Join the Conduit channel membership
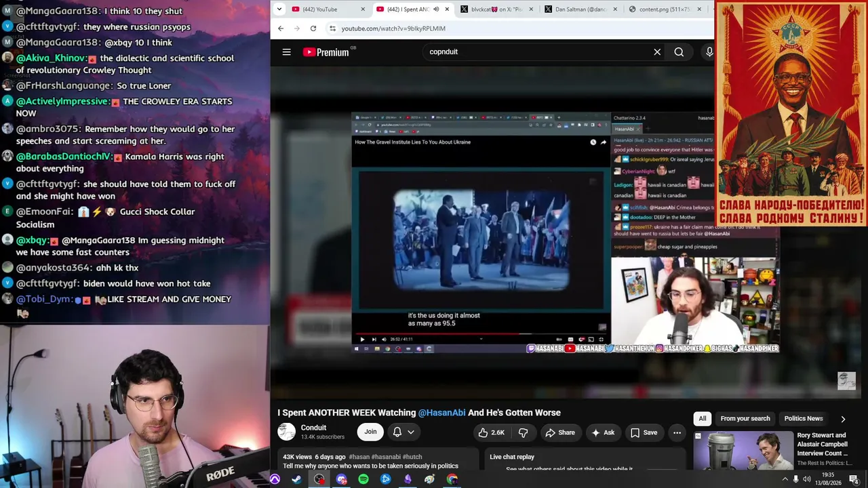 370,432
